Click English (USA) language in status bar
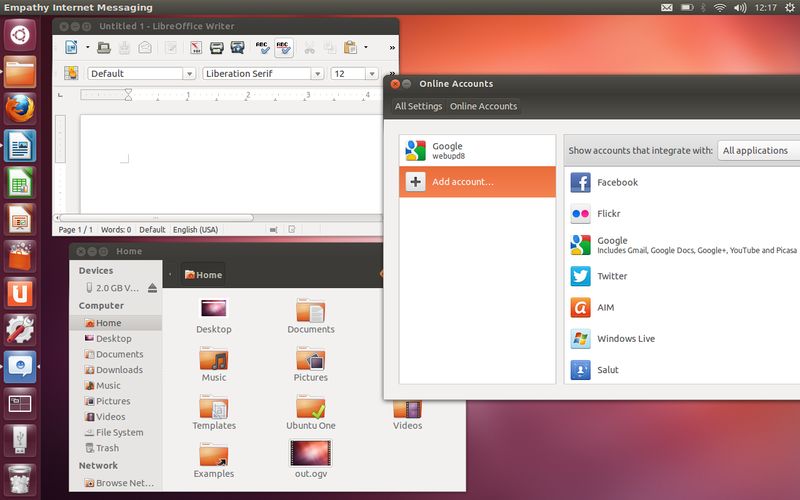This screenshot has height=500, width=800. point(195,230)
